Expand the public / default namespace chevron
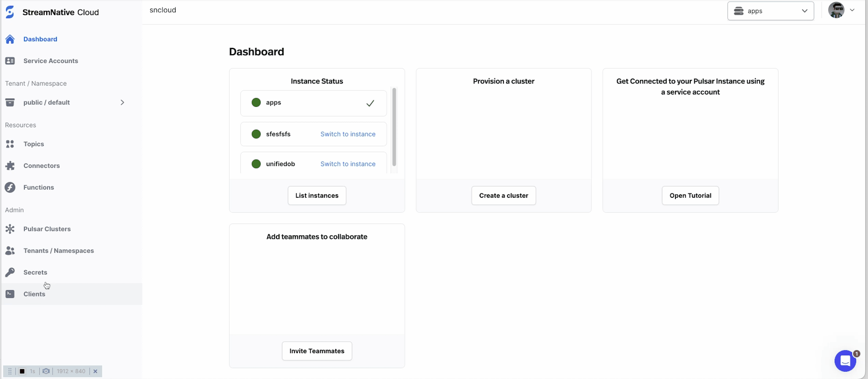The height and width of the screenshot is (379, 868). click(x=122, y=102)
